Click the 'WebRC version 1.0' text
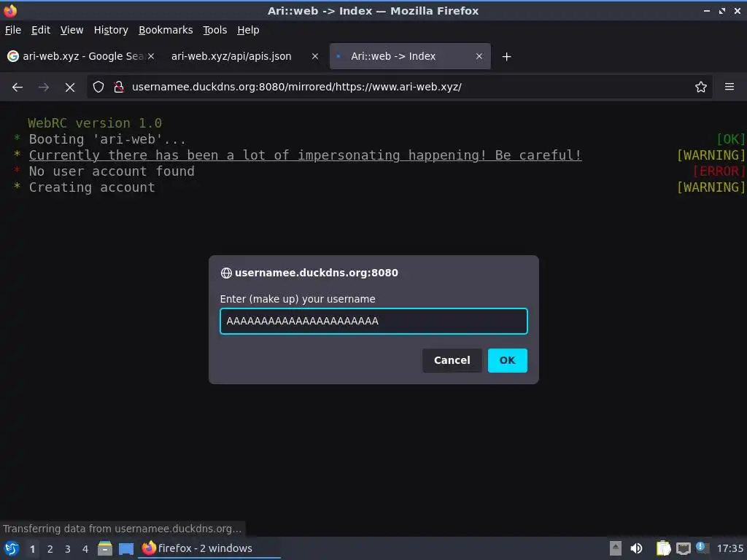 [95, 122]
